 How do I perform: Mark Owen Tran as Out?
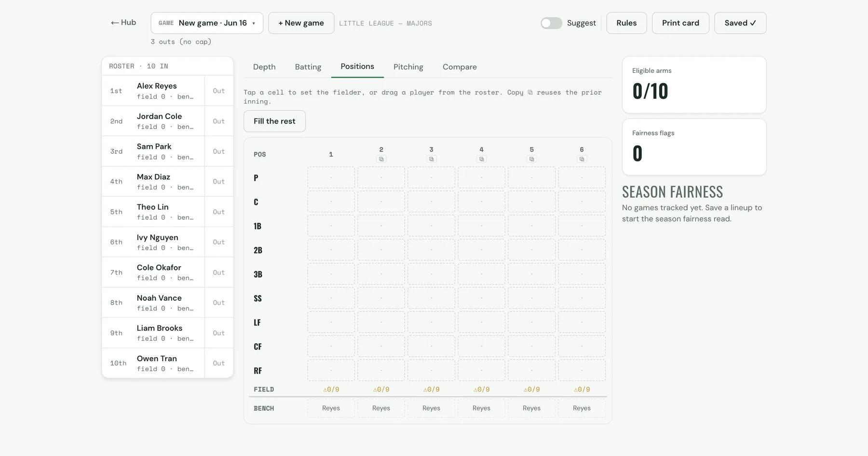point(219,363)
